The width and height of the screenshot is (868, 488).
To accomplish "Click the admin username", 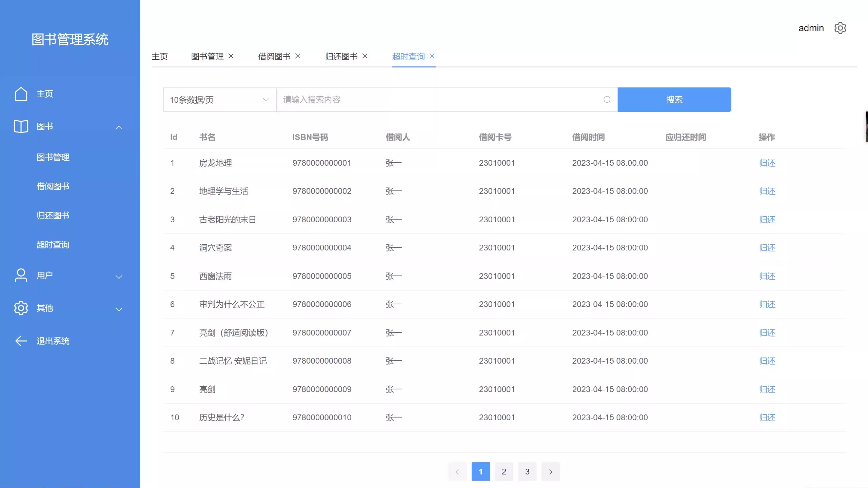I will [811, 28].
